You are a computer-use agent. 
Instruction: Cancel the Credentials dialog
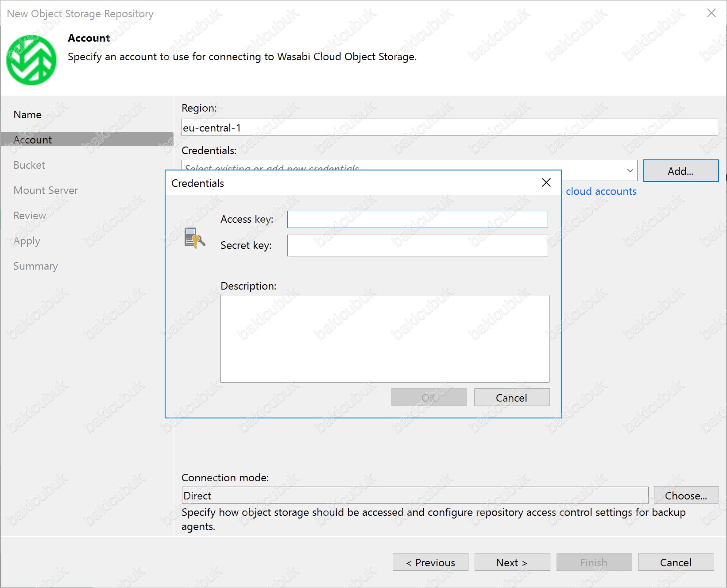pyautogui.click(x=511, y=398)
